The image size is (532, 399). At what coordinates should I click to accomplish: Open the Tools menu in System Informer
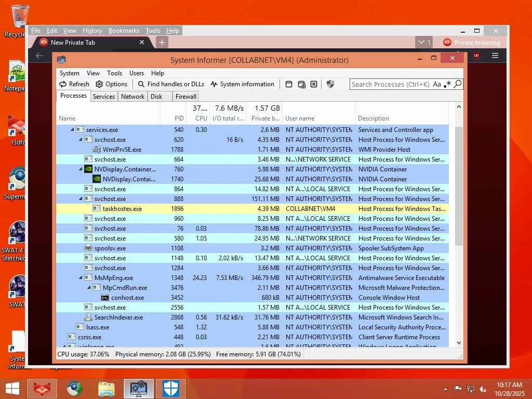pos(114,73)
